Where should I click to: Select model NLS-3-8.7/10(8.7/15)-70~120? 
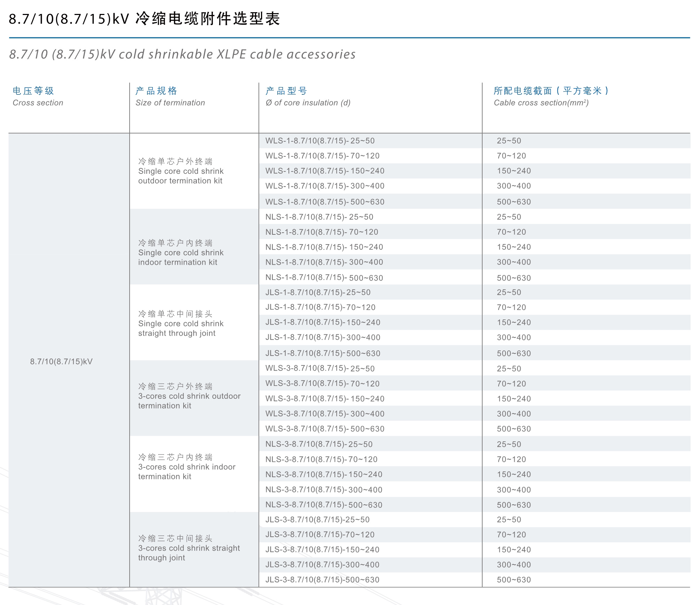[x=321, y=459]
